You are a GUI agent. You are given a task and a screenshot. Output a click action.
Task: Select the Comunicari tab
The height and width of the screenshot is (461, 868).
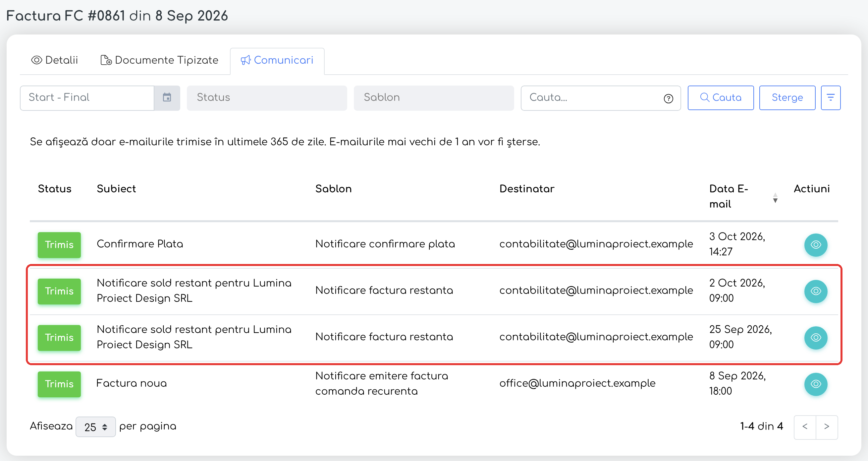(277, 60)
